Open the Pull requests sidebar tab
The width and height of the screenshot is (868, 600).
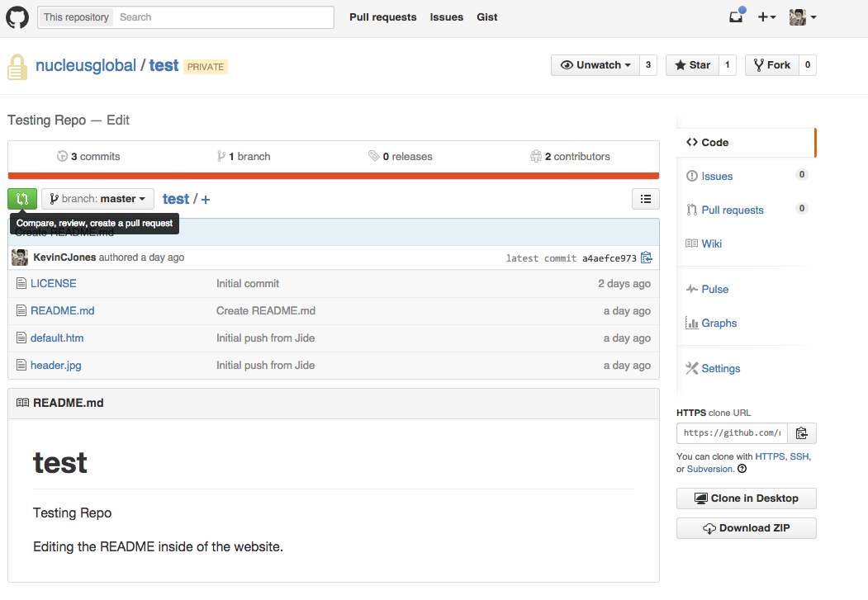[x=746, y=210]
